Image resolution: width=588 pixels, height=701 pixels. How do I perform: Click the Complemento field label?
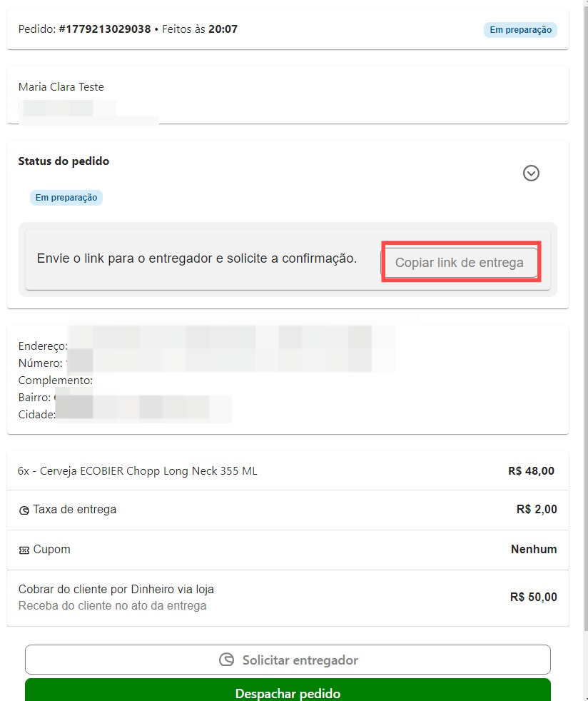[x=55, y=380]
